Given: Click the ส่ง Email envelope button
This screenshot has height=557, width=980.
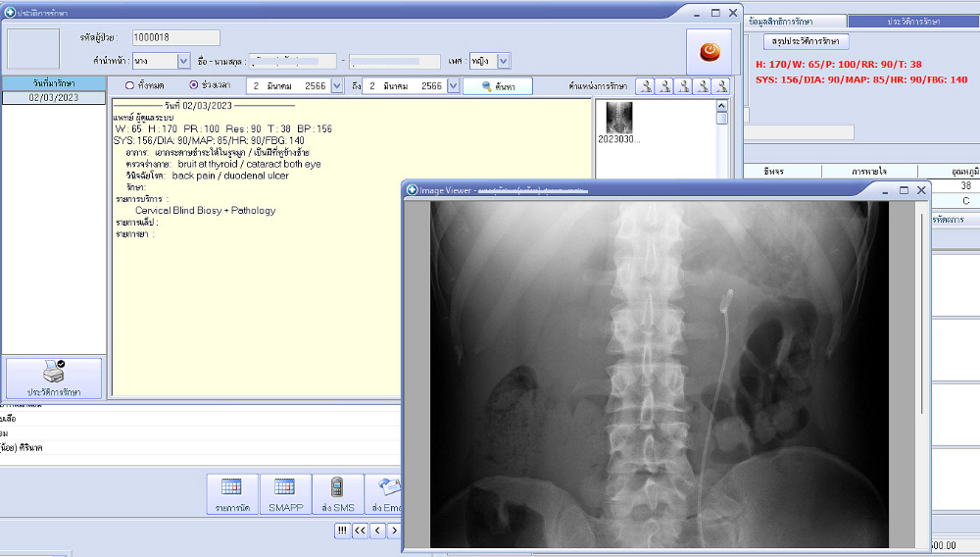Looking at the screenshot, I should click(383, 494).
